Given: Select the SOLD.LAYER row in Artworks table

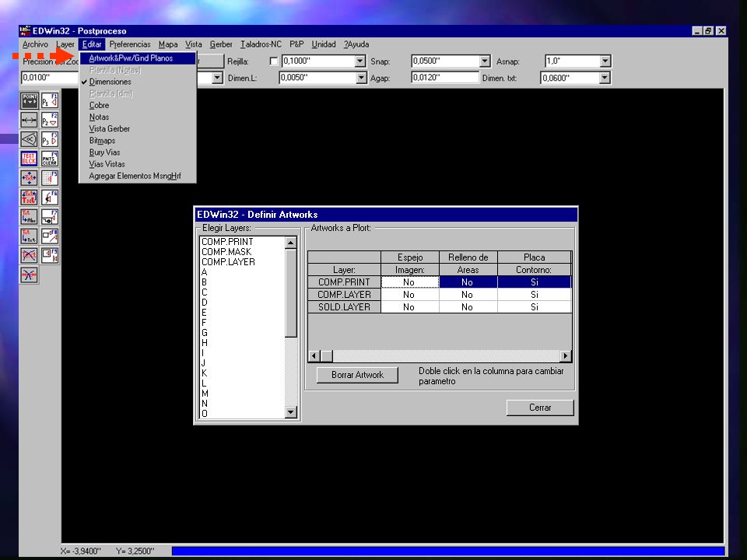Looking at the screenshot, I should (x=344, y=307).
